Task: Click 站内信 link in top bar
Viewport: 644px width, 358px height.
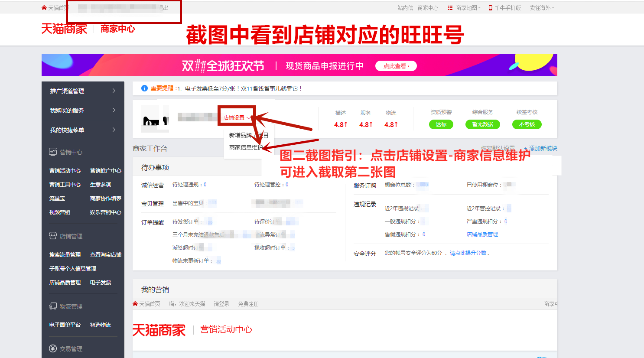Action: pyautogui.click(x=405, y=8)
